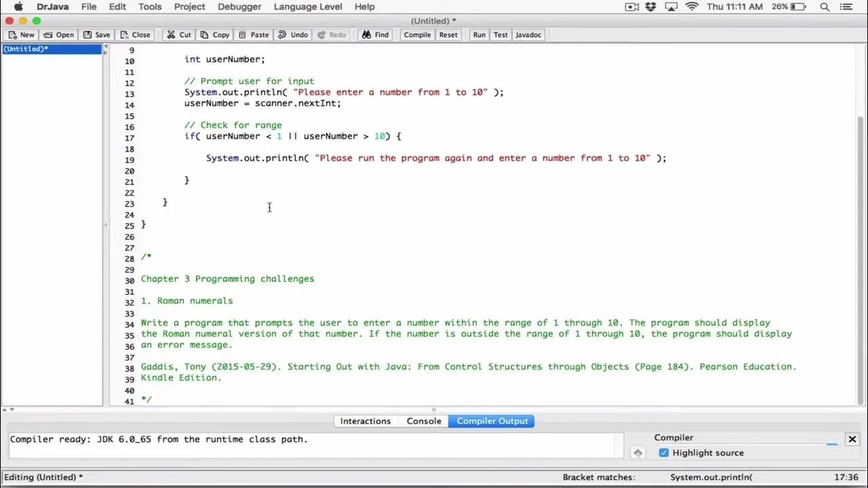This screenshot has width=868, height=488.
Task: Switch to the Interactions tab
Action: pos(366,421)
